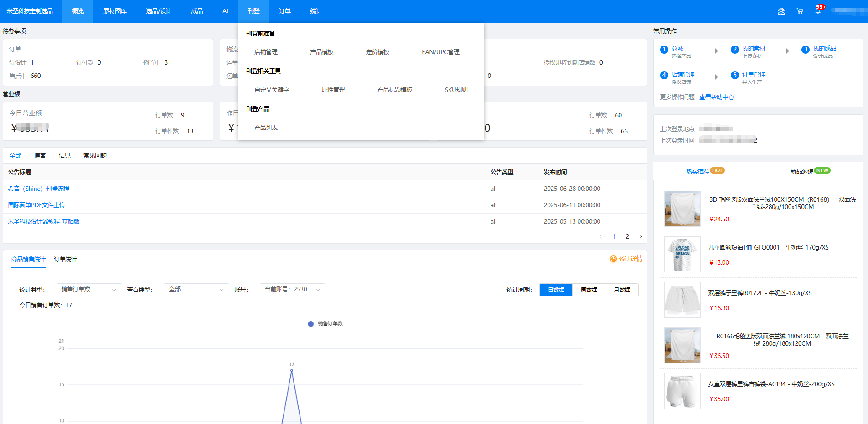This screenshot has width=868, height=424.
Task: Open the 查看类型 dropdown showing 全部
Action: click(x=196, y=290)
